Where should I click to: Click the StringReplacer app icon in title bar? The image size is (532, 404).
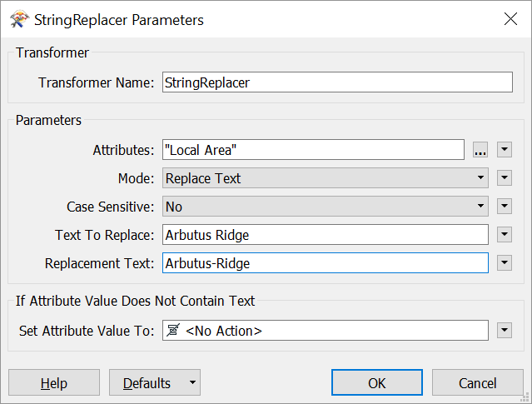18,19
